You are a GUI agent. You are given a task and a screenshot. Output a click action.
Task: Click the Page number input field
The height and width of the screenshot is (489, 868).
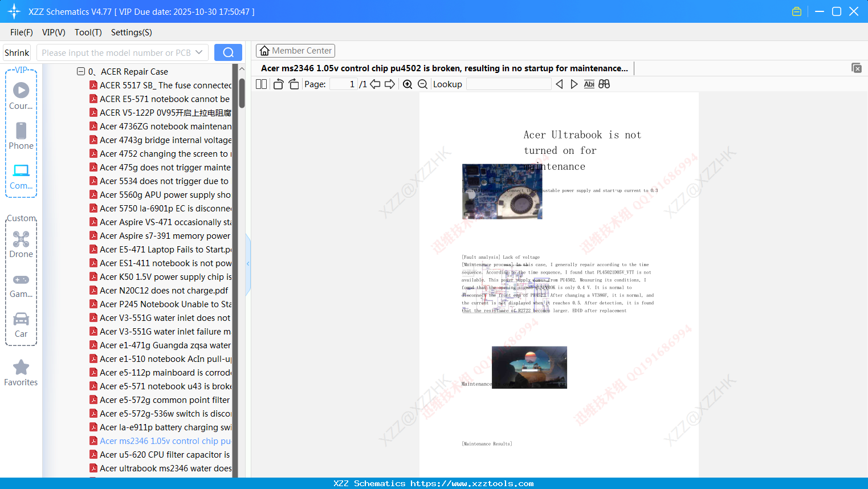pyautogui.click(x=344, y=84)
